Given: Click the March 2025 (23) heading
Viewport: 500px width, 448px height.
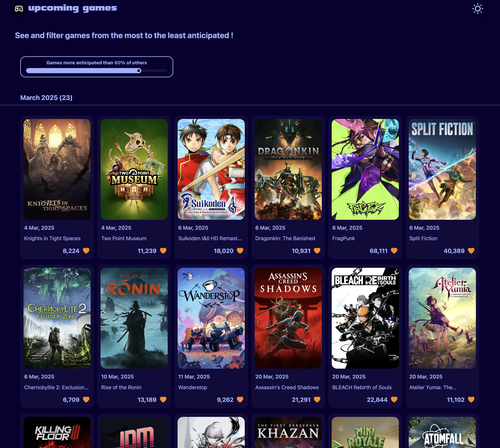Looking at the screenshot, I should coord(46,98).
